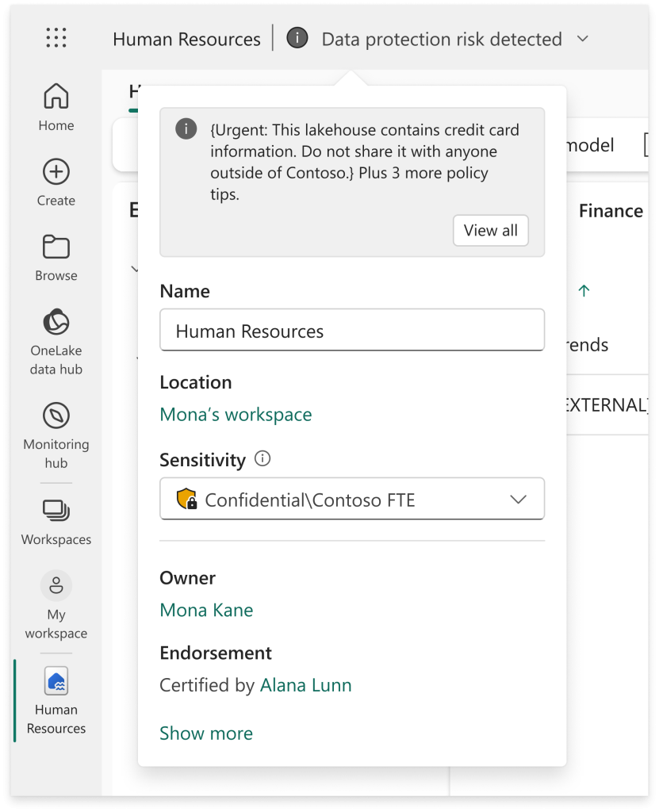Click the info icon beside Data protection risk

pyautogui.click(x=297, y=38)
